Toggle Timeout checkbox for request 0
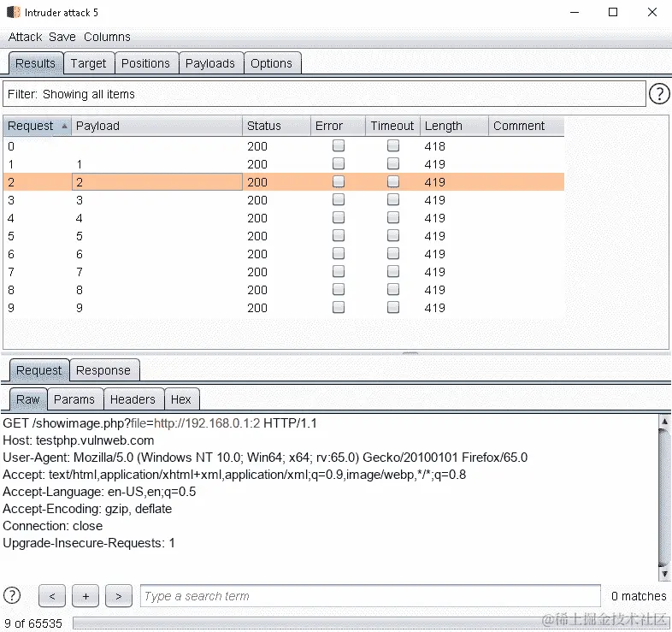This screenshot has width=672, height=632. click(x=393, y=145)
